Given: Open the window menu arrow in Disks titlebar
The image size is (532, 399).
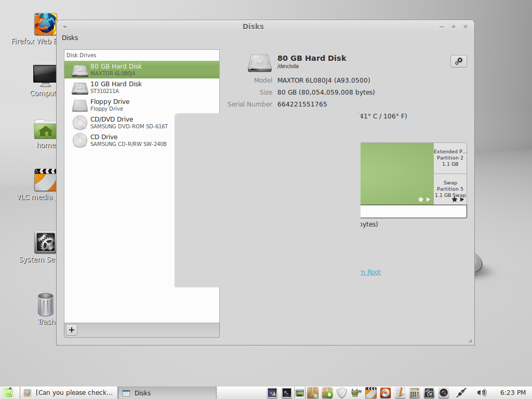Looking at the screenshot, I should [65, 27].
